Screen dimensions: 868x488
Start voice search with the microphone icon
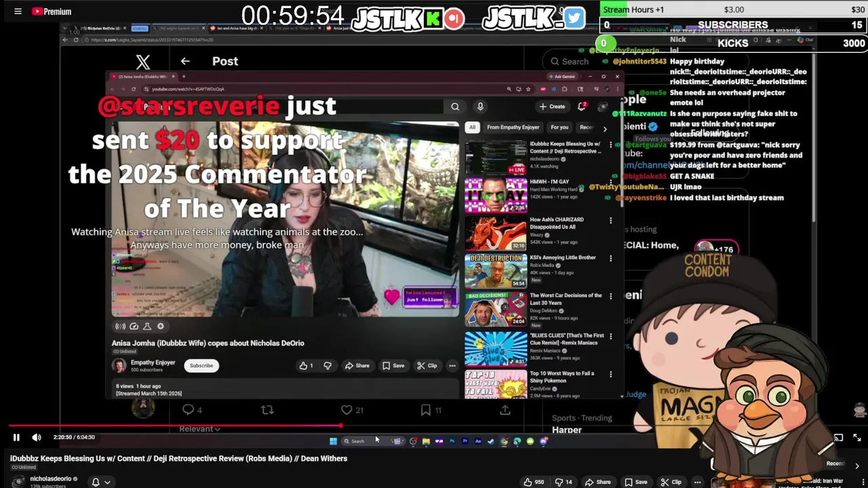tap(480, 106)
